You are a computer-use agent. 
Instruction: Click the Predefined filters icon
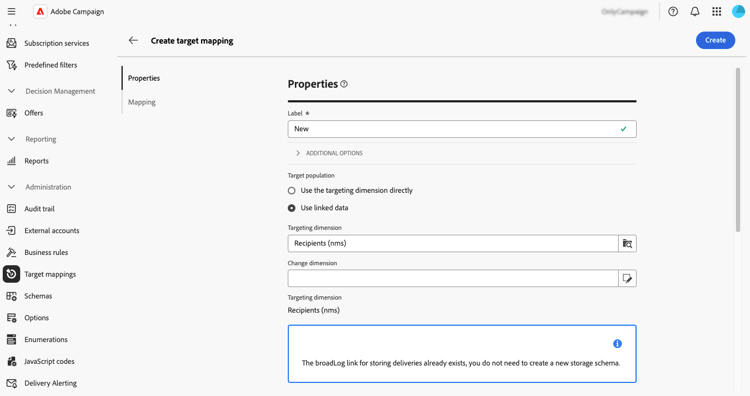[x=11, y=65]
